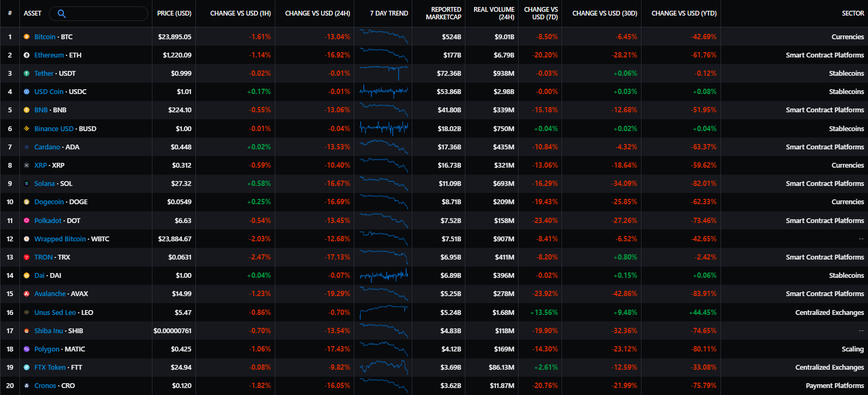This screenshot has height=395, width=868.
Task: Open the Unus Sed Leo asset link
Action: coord(55,313)
